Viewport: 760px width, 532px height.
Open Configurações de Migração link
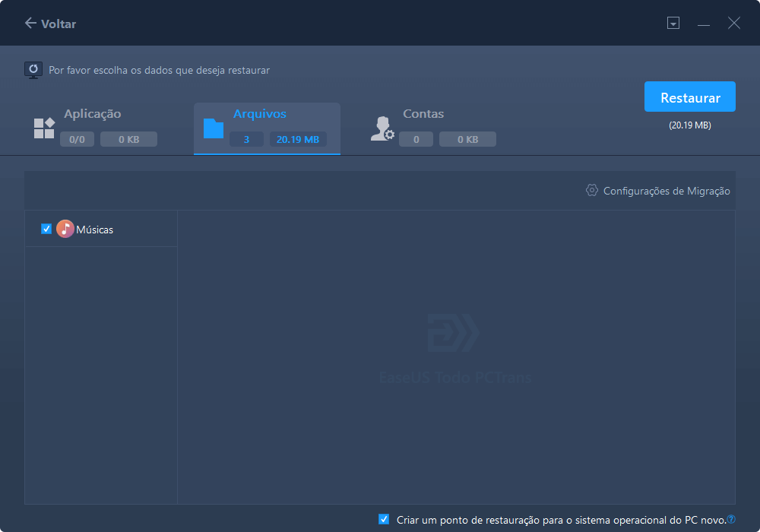pyautogui.click(x=666, y=191)
